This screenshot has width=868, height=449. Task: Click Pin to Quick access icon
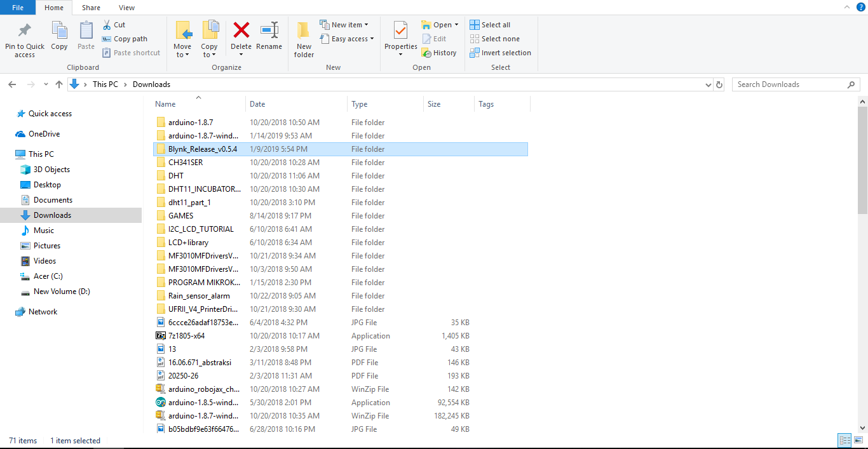[x=25, y=30]
